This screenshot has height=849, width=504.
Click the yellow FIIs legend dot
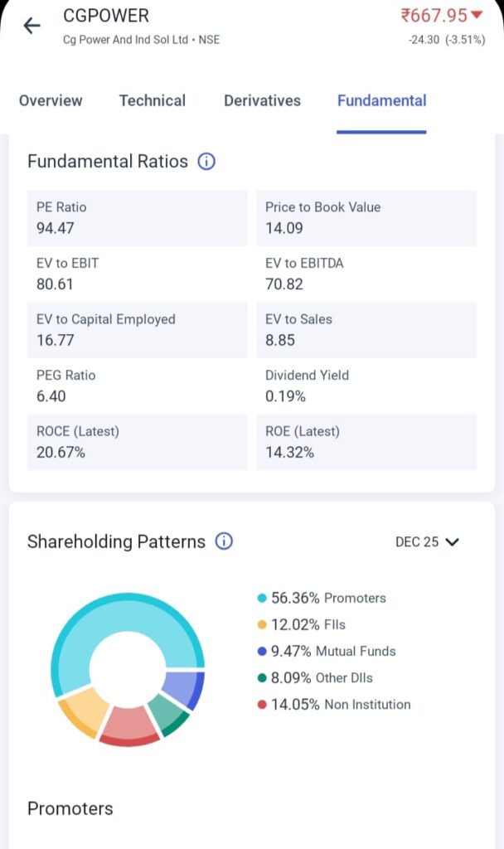click(x=260, y=624)
